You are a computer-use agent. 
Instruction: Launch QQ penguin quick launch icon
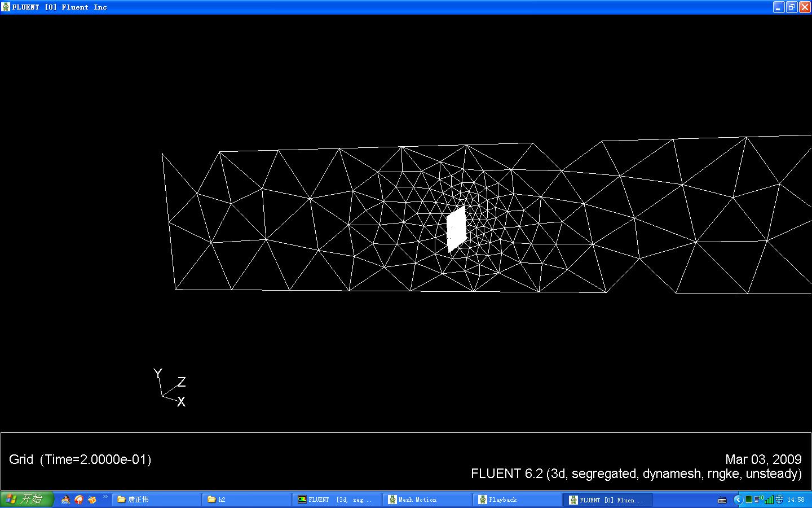66,500
